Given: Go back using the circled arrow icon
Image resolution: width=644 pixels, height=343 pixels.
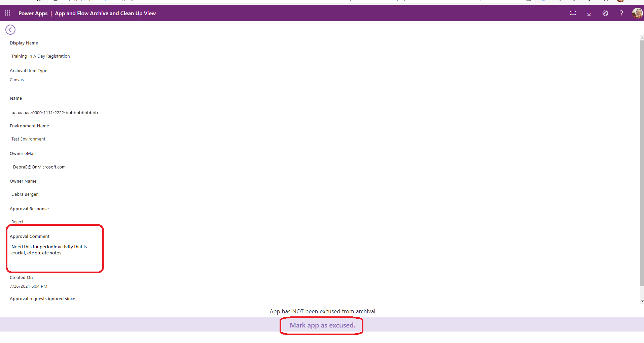Looking at the screenshot, I should 10,30.
